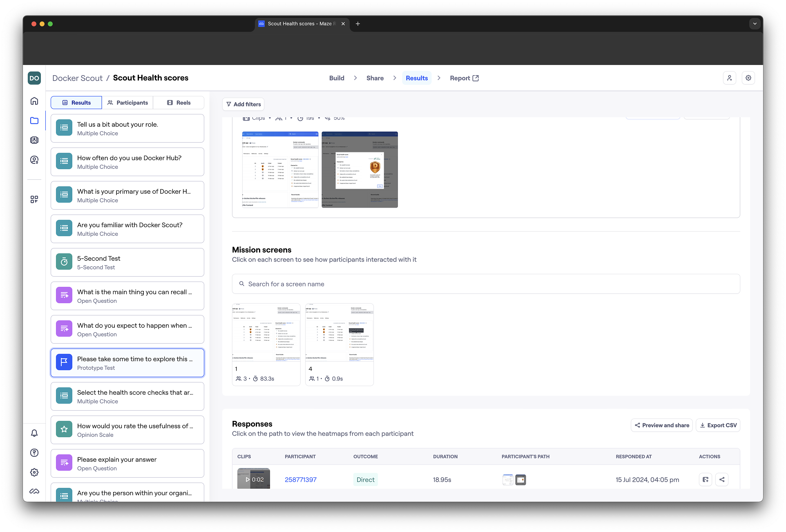This screenshot has height=532, width=786.
Task: Click the DO workspace avatar
Action: pyautogui.click(x=34, y=78)
